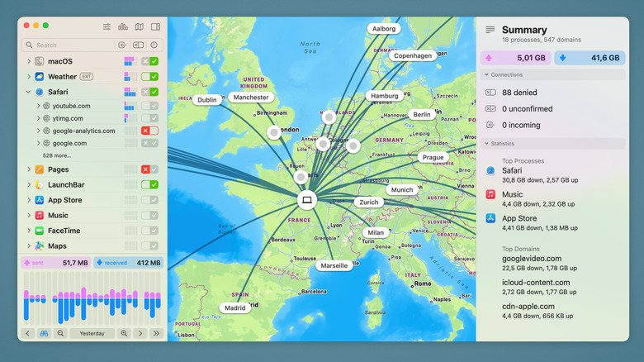
Task: Click the 5,01 GB upload total
Action: click(x=517, y=58)
